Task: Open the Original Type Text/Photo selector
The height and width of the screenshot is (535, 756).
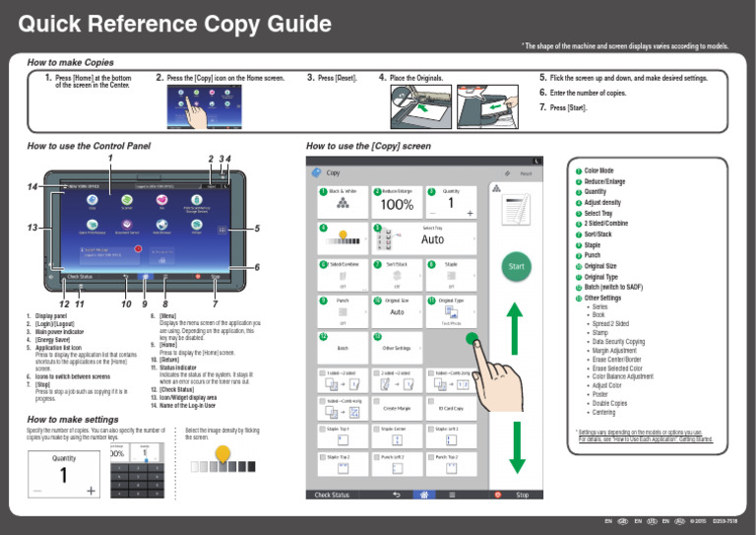Action: 451,311
